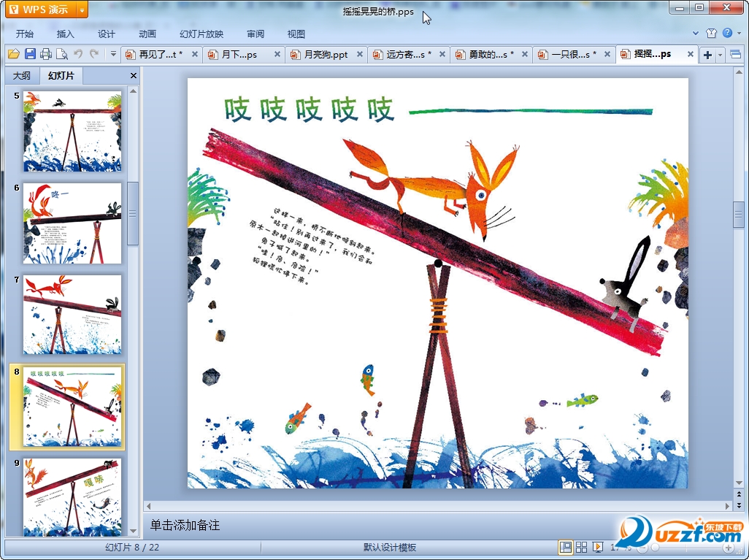Open the WPS 演示 application menu button
Screen dimensions: 749x560
41,9
